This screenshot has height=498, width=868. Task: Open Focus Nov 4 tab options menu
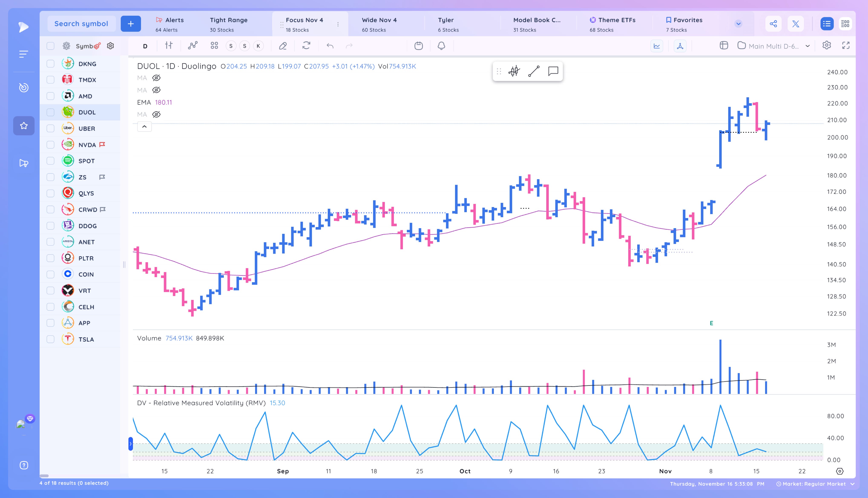pos(338,24)
